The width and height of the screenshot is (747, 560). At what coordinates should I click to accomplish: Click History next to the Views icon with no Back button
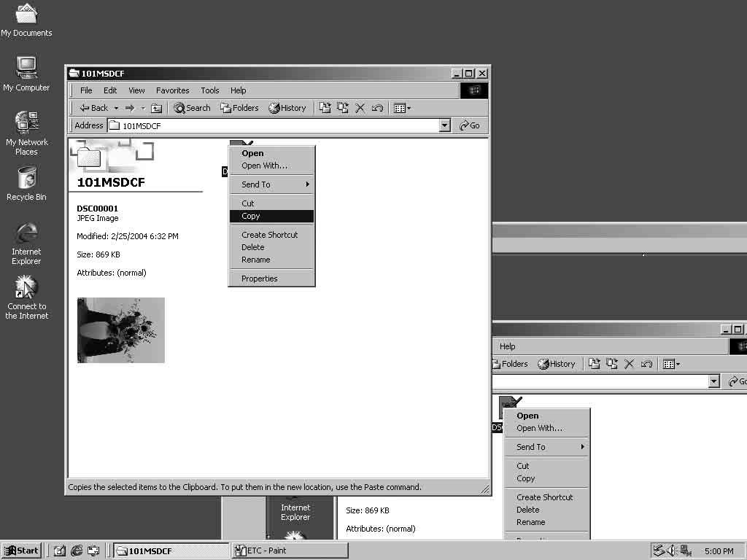[557, 365]
